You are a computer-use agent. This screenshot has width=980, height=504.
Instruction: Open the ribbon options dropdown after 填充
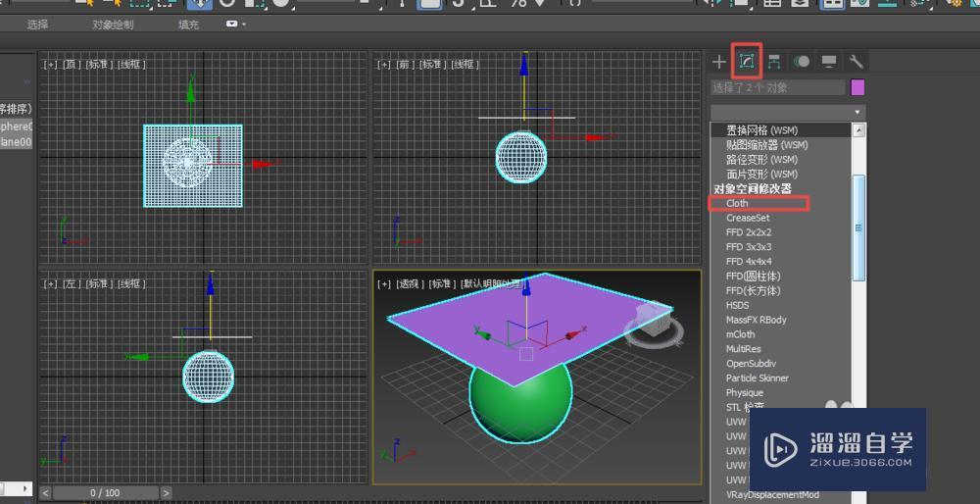tap(236, 25)
